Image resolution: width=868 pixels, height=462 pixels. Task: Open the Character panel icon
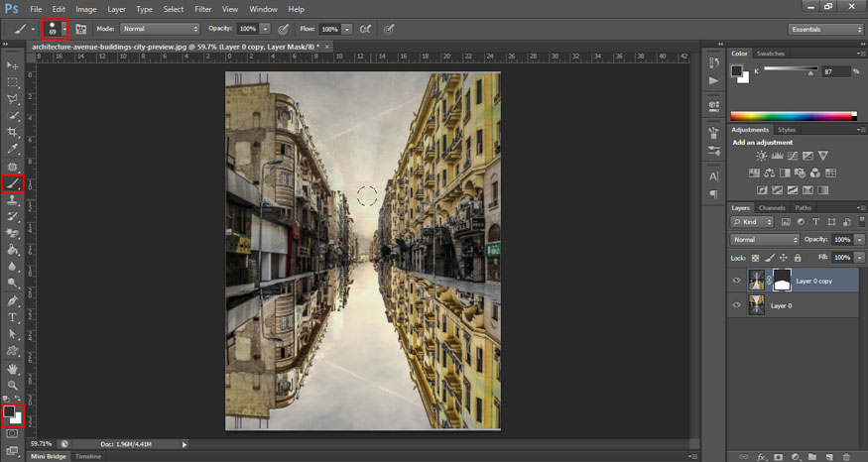coord(713,176)
